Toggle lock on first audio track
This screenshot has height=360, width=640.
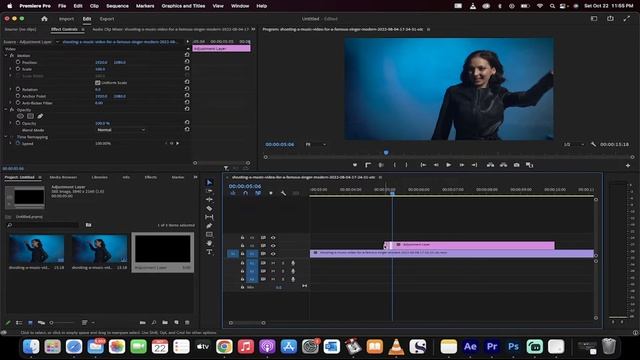point(242,263)
